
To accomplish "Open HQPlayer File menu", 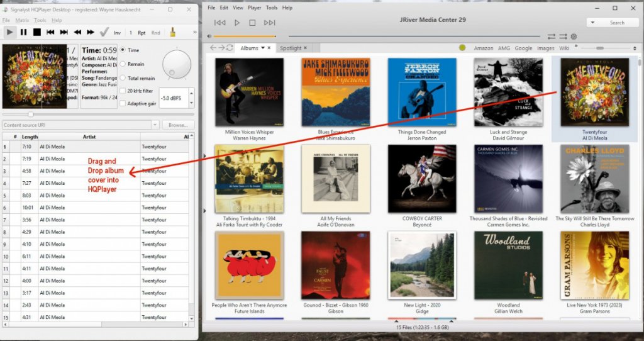I will coord(6,20).
